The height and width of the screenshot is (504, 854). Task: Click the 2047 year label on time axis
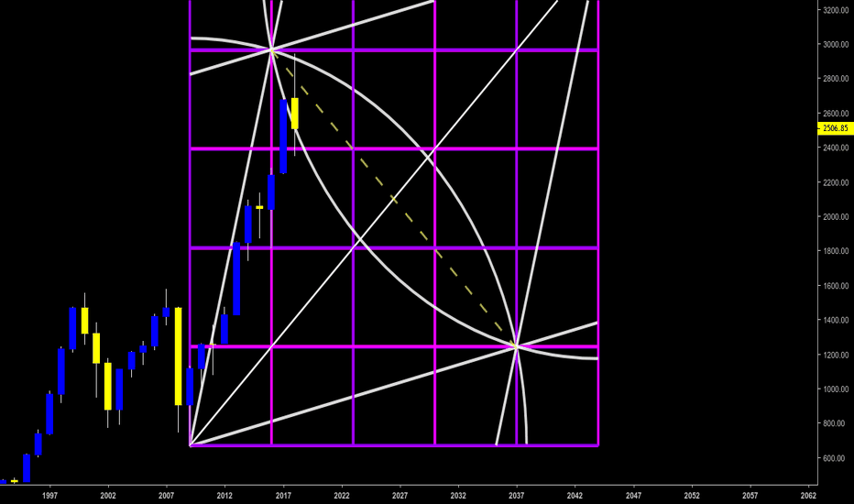633,495
